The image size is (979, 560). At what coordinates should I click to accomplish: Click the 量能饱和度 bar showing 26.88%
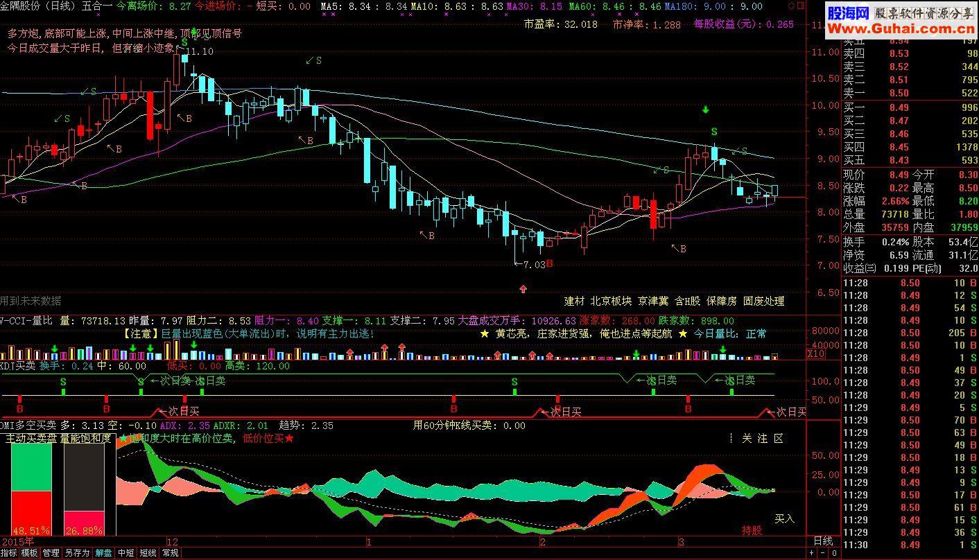[85, 489]
